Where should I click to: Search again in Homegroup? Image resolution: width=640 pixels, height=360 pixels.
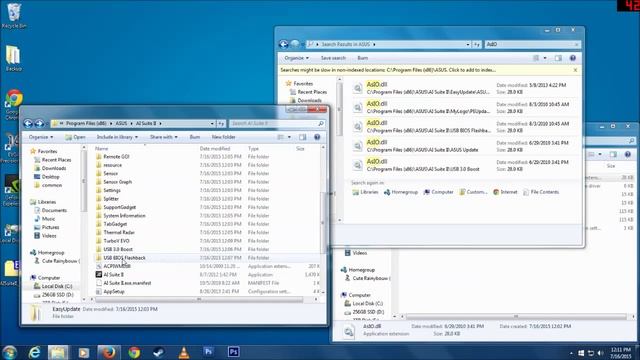(401, 192)
